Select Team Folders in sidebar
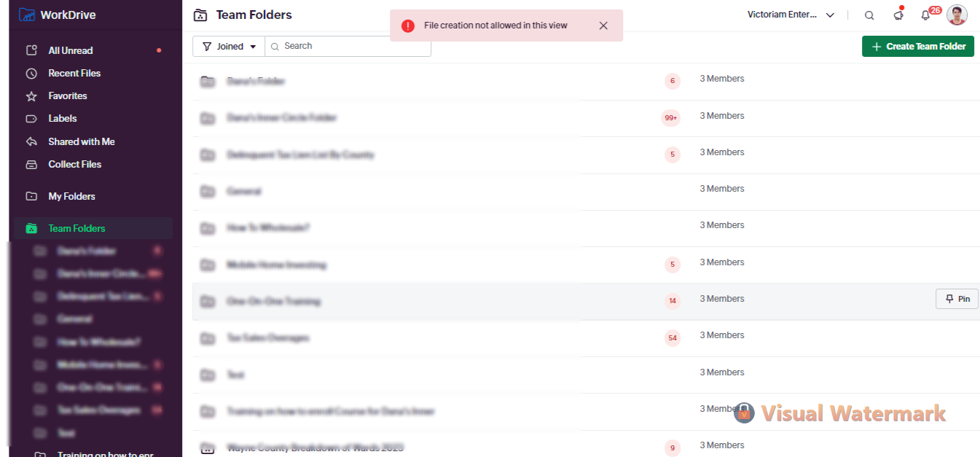Image resolution: width=980 pixels, height=457 pixels. [77, 228]
